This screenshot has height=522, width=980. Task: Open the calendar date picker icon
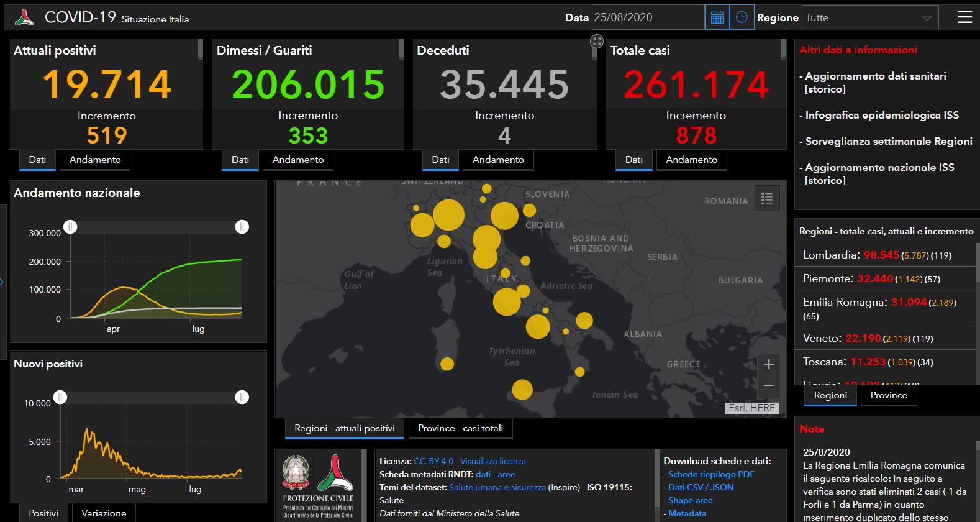717,17
